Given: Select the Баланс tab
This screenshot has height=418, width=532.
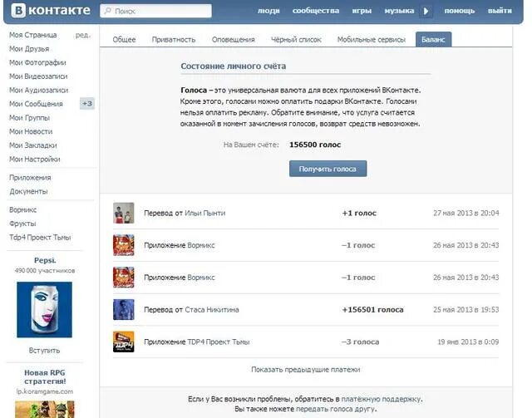Looking at the screenshot, I should click(x=433, y=39).
